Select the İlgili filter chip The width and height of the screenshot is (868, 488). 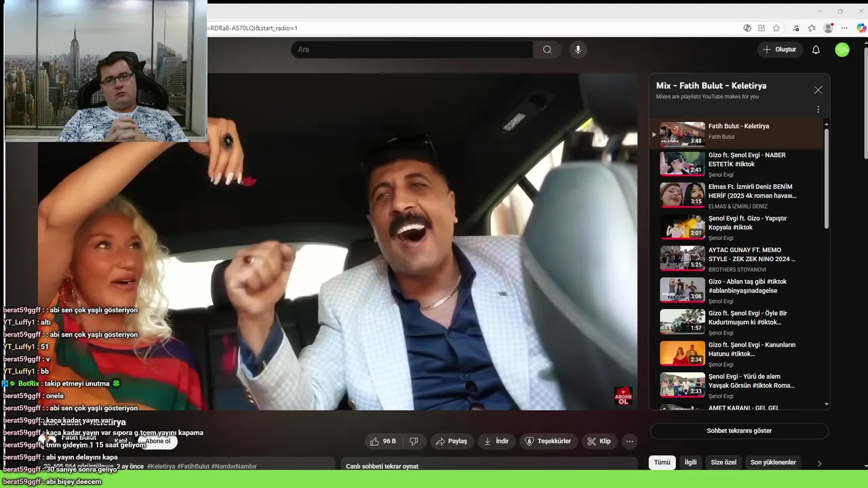pyautogui.click(x=690, y=462)
